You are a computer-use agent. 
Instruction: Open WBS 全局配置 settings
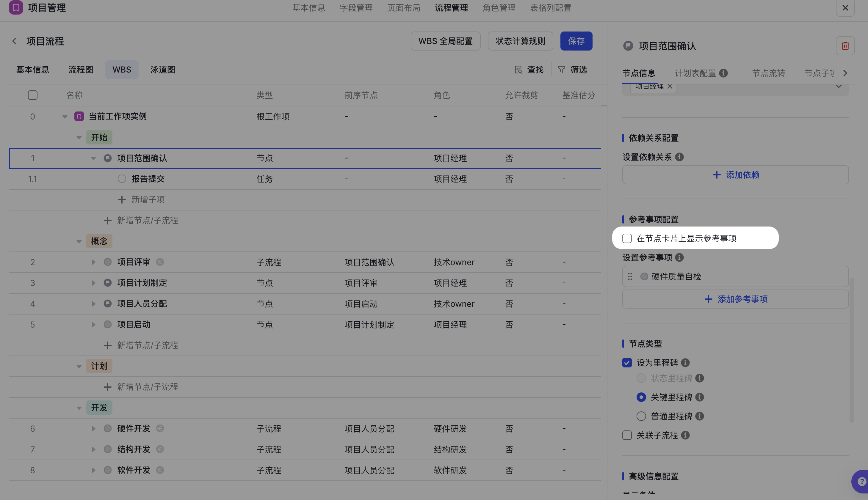445,41
